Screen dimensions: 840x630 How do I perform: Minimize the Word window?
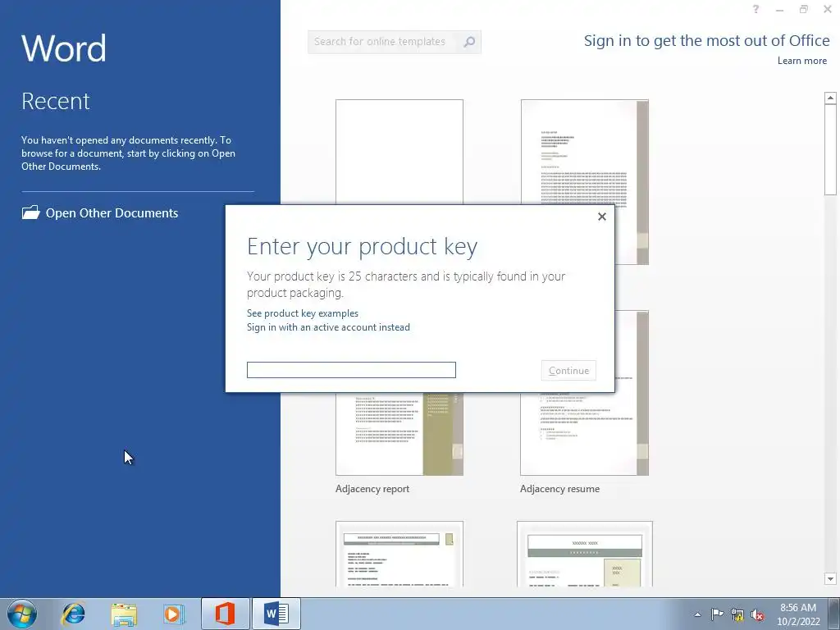pyautogui.click(x=779, y=10)
